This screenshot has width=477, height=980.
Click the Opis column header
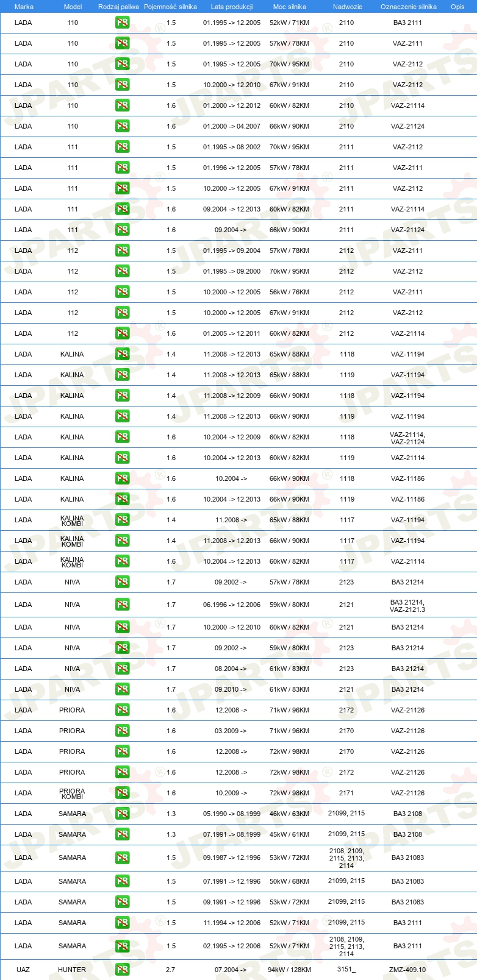(x=457, y=7)
